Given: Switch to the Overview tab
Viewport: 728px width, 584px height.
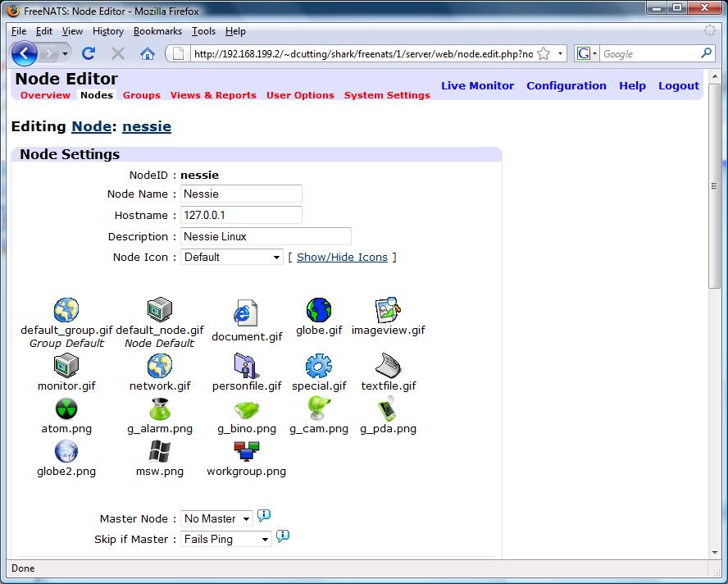Looking at the screenshot, I should tap(45, 95).
